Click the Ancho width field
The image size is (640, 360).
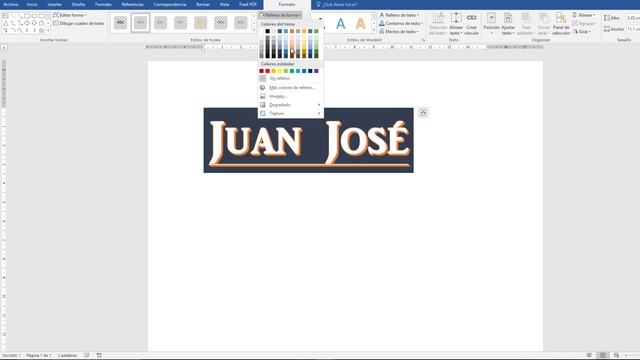633,29
